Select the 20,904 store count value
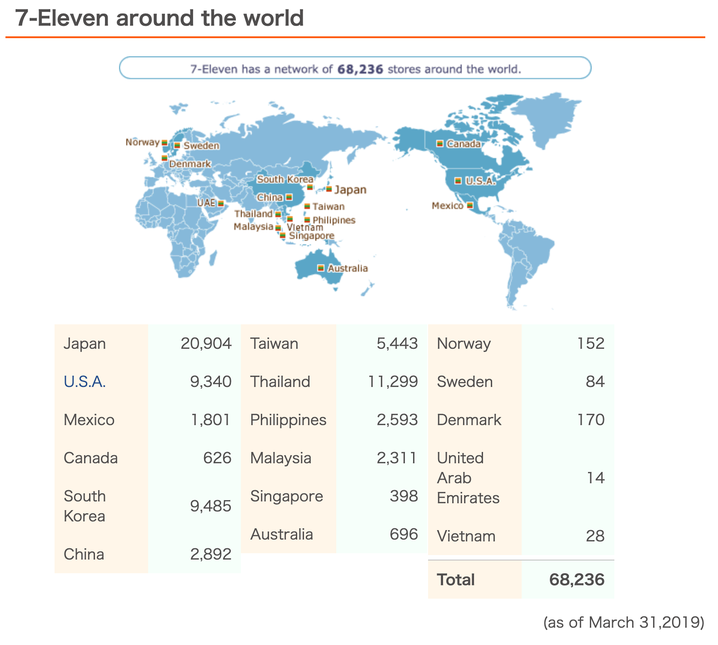This screenshot has width=718, height=645. pyautogui.click(x=206, y=343)
